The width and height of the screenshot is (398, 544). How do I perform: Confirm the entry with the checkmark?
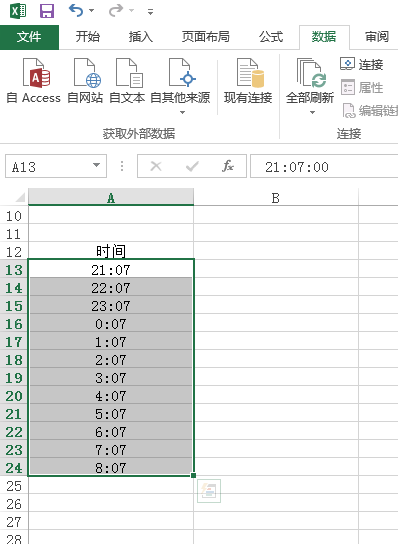[192, 167]
